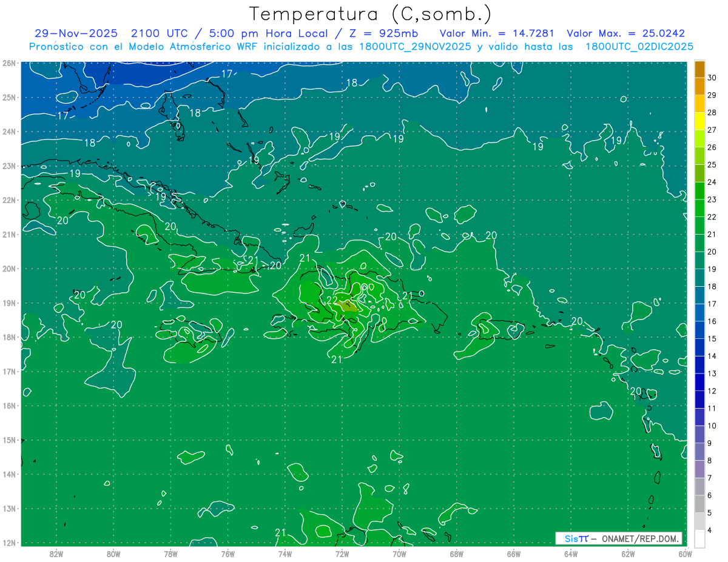728x562 pixels.
Task: Click the '20N' latitude axis label
Action: pyautogui.click(x=8, y=269)
